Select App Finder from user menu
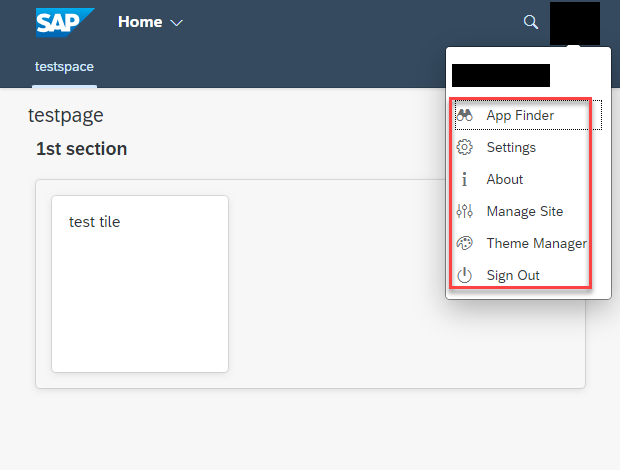Viewport: 620px width, 470px height. pyautogui.click(x=528, y=115)
